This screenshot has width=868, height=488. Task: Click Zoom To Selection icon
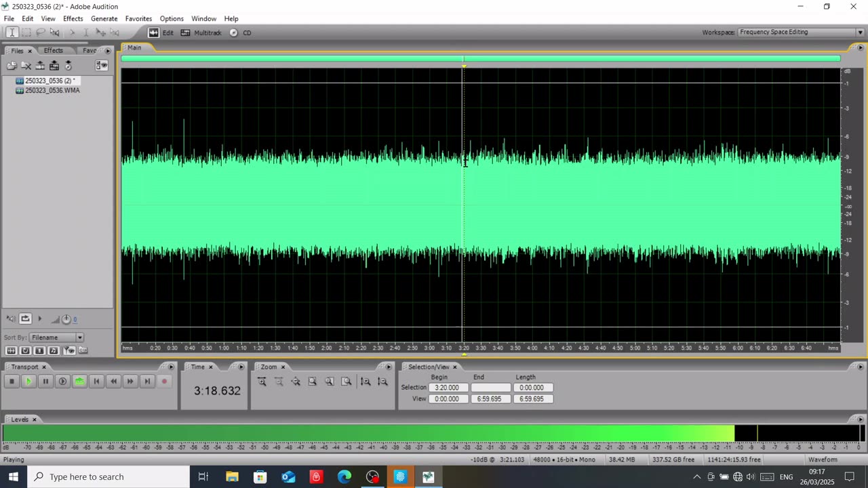313,382
